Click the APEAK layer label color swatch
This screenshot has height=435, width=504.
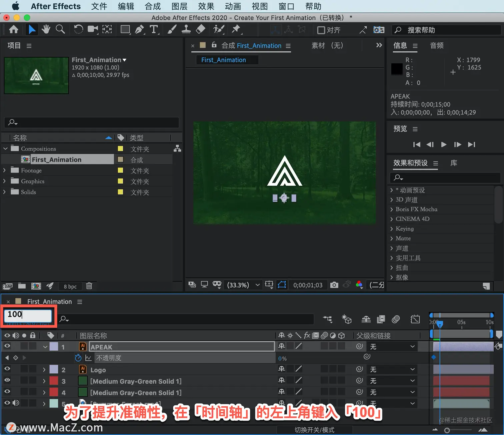[x=54, y=346]
